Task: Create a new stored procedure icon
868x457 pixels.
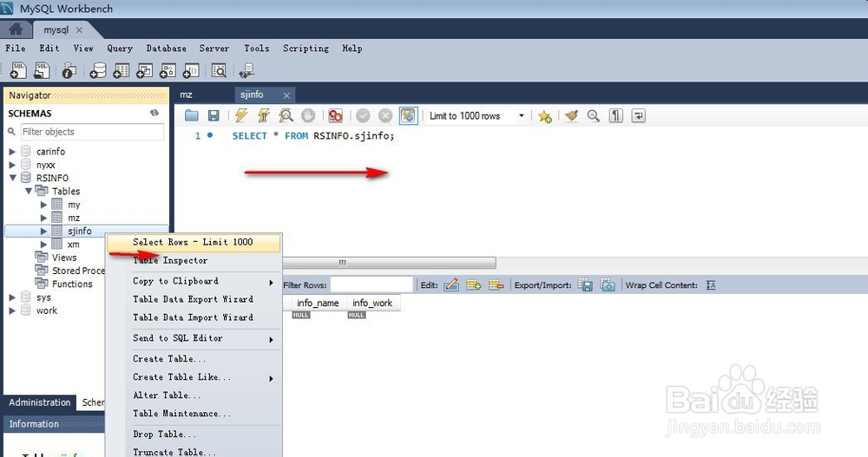Action: pyautogui.click(x=168, y=70)
